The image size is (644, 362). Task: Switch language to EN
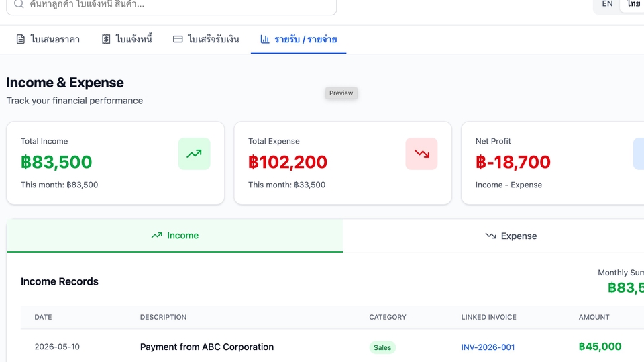pyautogui.click(x=607, y=4)
